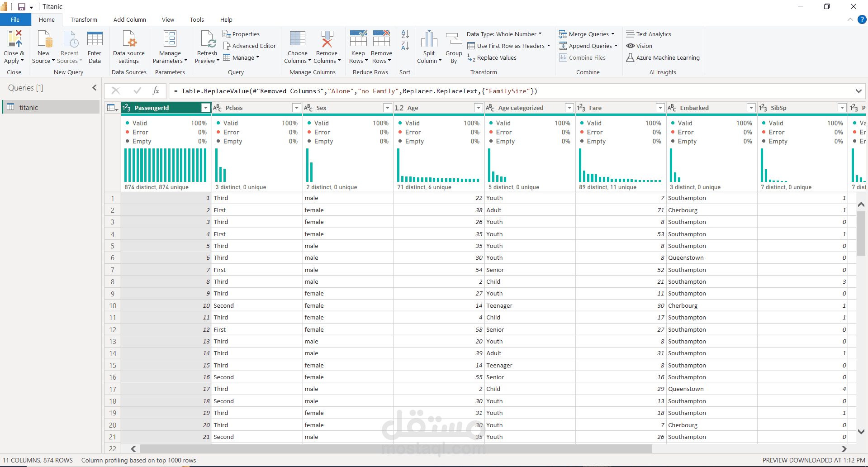Open the Append Queries dropdown
This screenshot has height=467, width=868.
[588, 46]
